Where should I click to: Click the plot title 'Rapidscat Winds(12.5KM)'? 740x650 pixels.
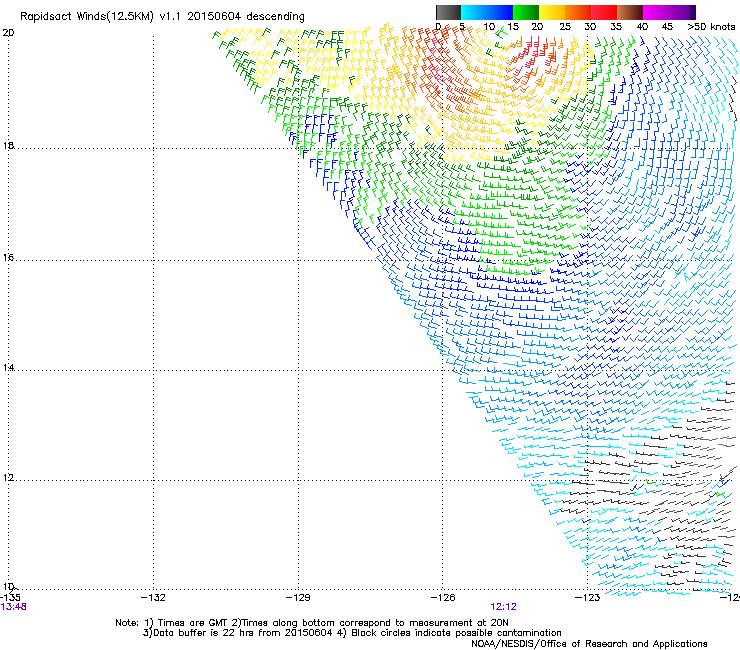pyautogui.click(x=87, y=17)
